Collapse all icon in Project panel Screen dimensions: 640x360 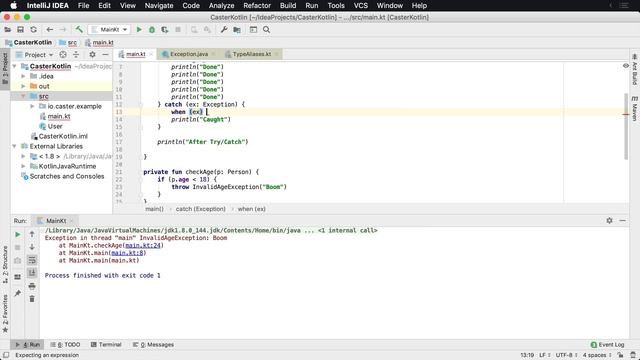point(76,54)
